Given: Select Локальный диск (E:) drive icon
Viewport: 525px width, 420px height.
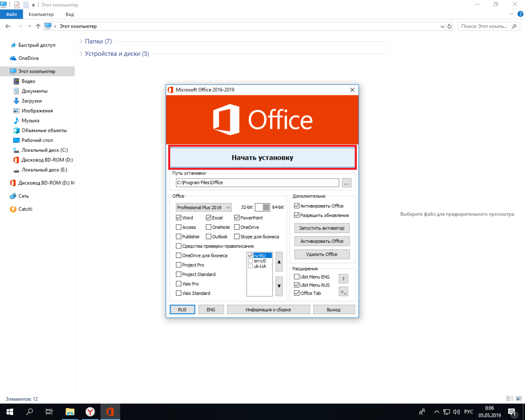Looking at the screenshot, I should (x=17, y=170).
